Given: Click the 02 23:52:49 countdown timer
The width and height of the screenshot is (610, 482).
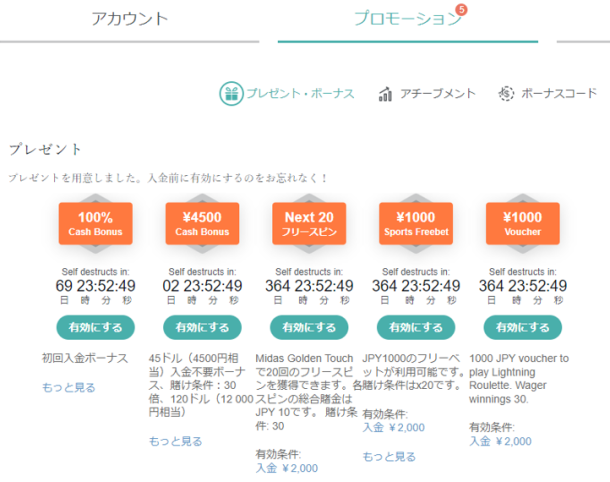Looking at the screenshot, I should pos(202,286).
